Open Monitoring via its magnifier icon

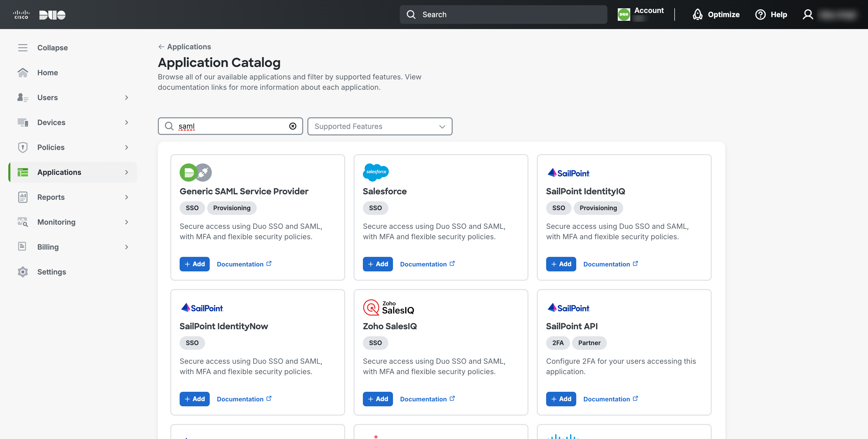(x=22, y=222)
